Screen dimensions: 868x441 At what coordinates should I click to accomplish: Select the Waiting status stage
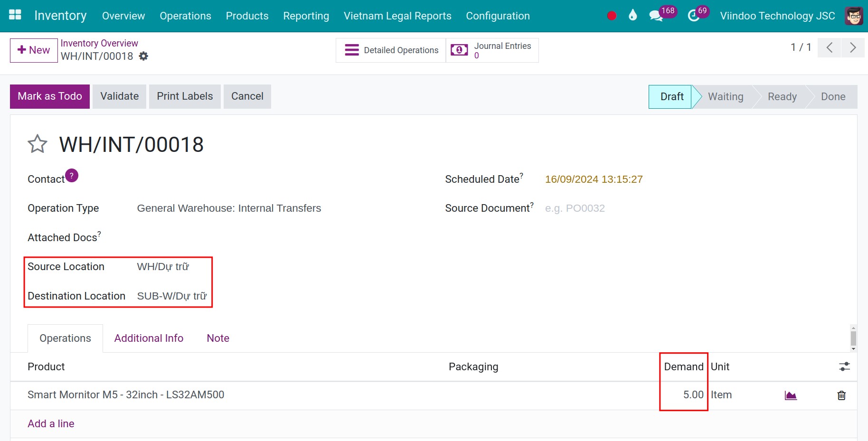[x=726, y=97]
